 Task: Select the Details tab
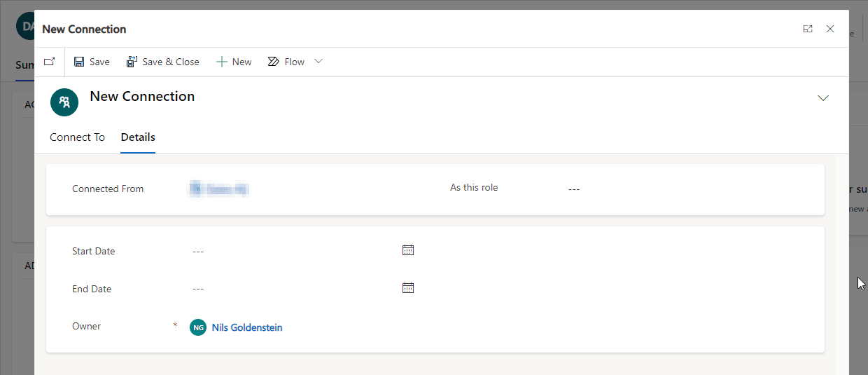tap(138, 137)
